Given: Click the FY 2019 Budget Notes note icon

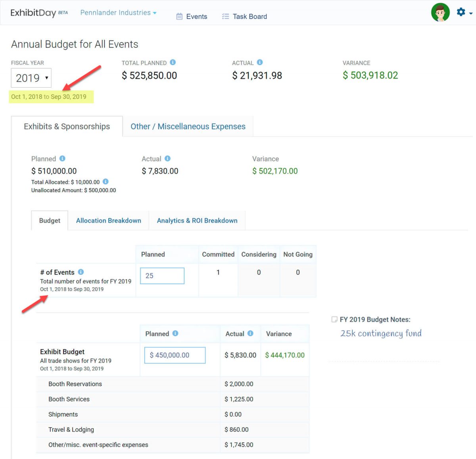Looking at the screenshot, I should pyautogui.click(x=334, y=319).
